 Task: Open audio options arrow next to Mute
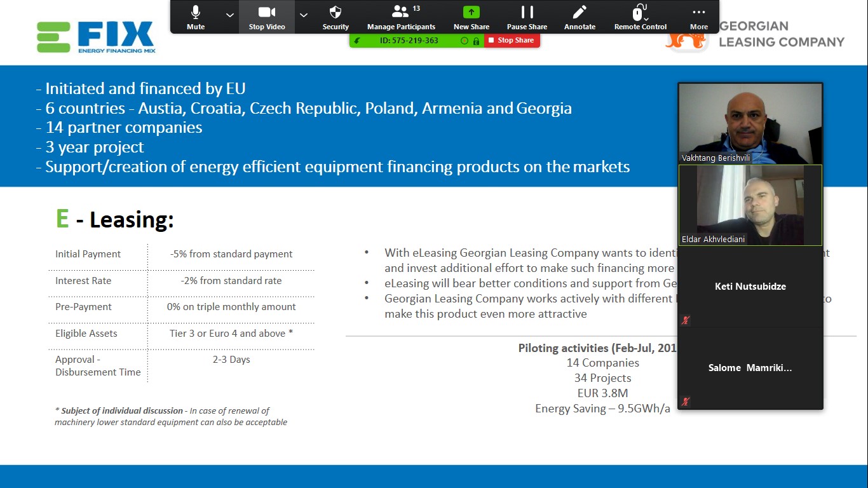tap(229, 15)
